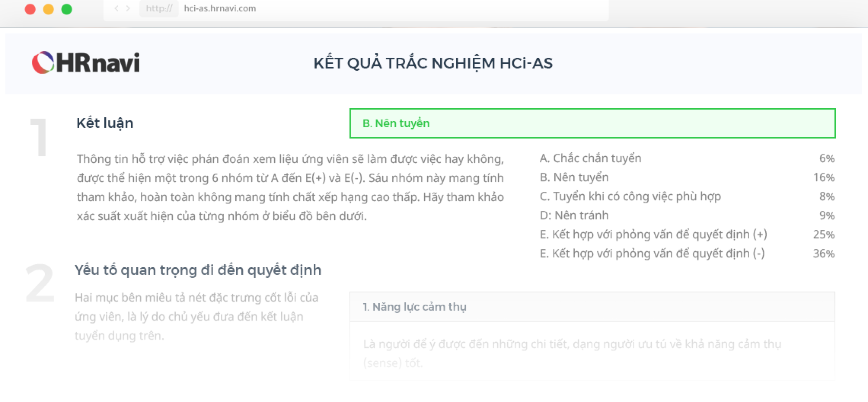Screen dimensions: 868x402
Task: Click the 36% probability value
Action: pyautogui.click(x=824, y=253)
